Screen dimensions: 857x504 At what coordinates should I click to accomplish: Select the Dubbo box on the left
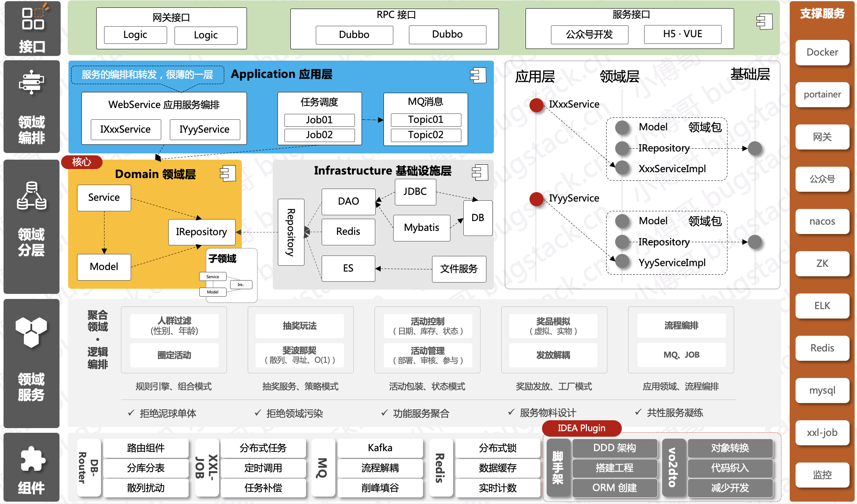pyautogui.click(x=354, y=35)
